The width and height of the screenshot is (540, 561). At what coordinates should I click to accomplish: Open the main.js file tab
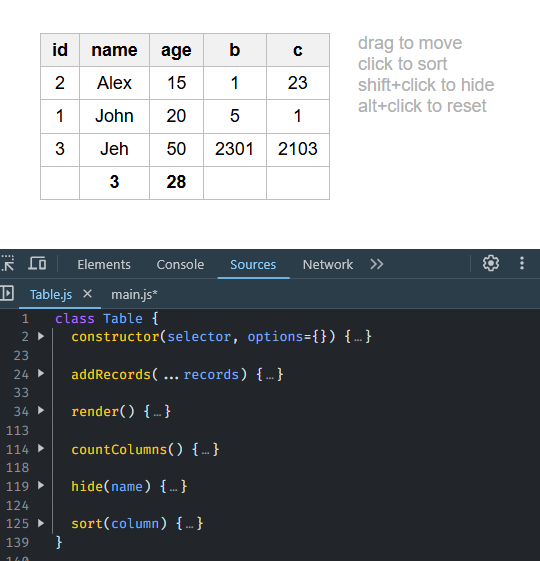(134, 294)
